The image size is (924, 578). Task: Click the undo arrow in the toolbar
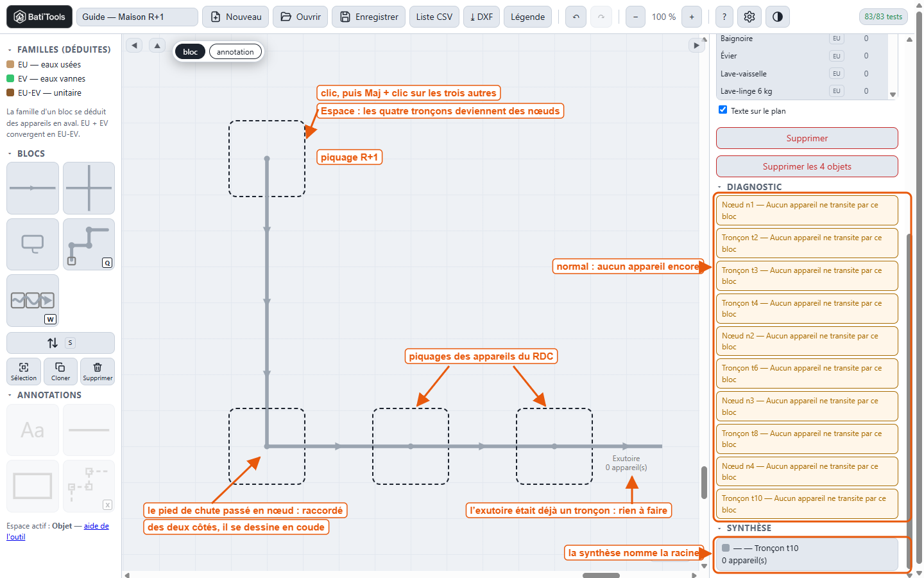576,17
